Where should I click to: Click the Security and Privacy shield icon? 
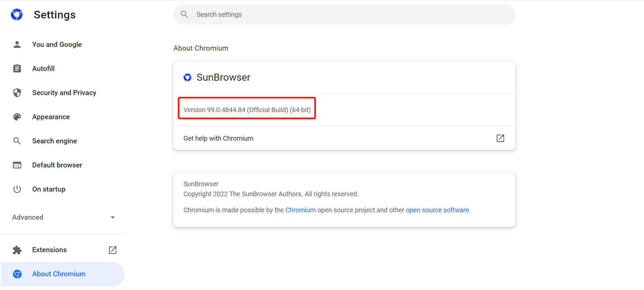(x=17, y=93)
